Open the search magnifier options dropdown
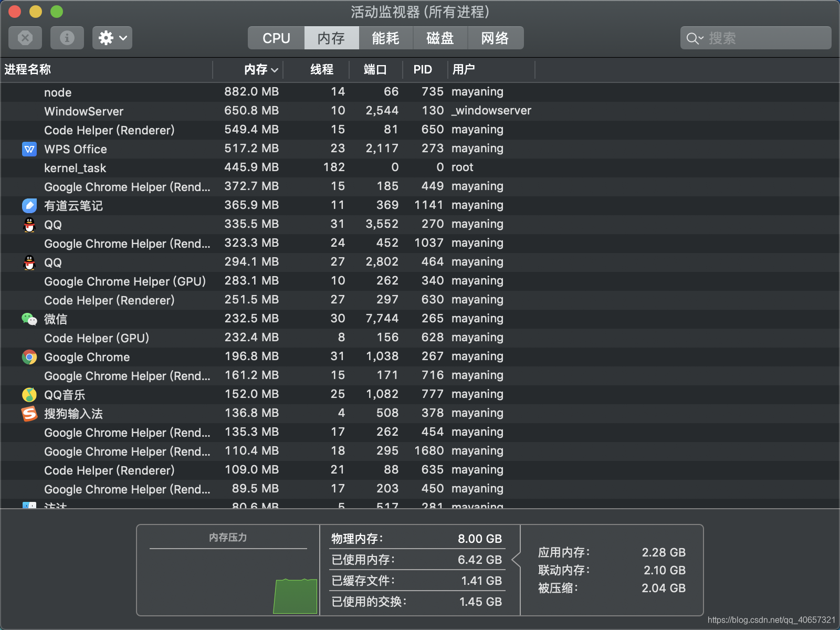Viewport: 840px width, 630px height. (695, 38)
